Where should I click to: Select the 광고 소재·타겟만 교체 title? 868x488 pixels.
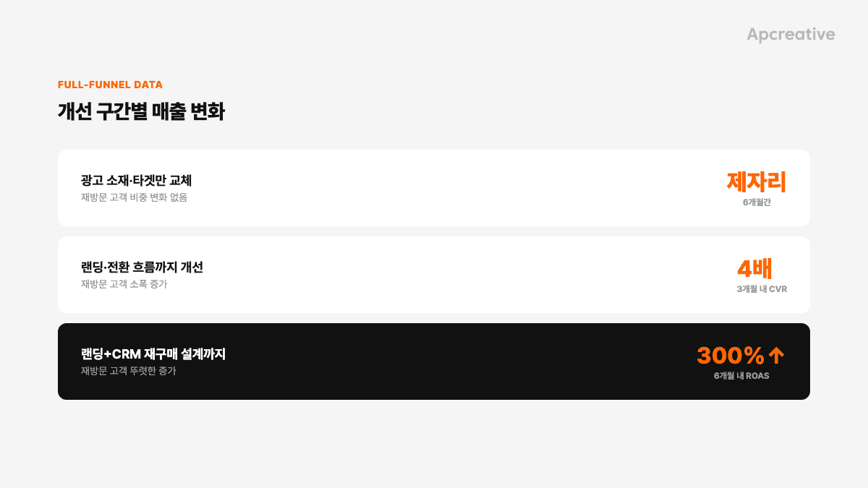[136, 180]
